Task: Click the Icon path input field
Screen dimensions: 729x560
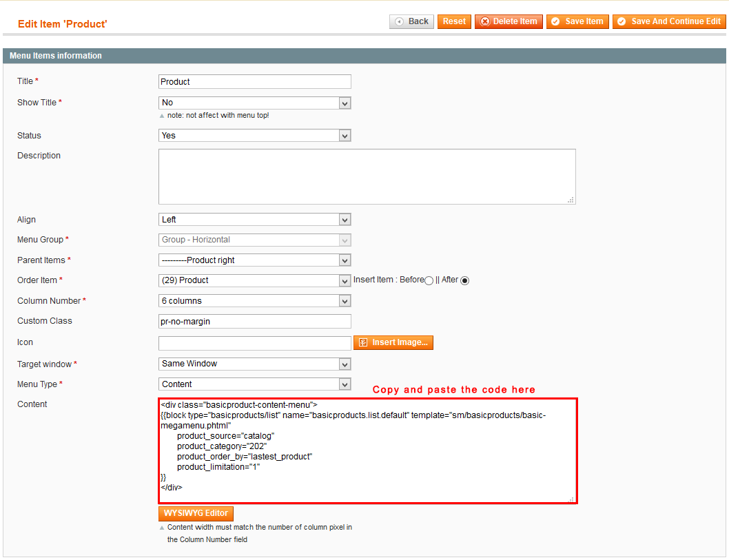Action: [255, 343]
